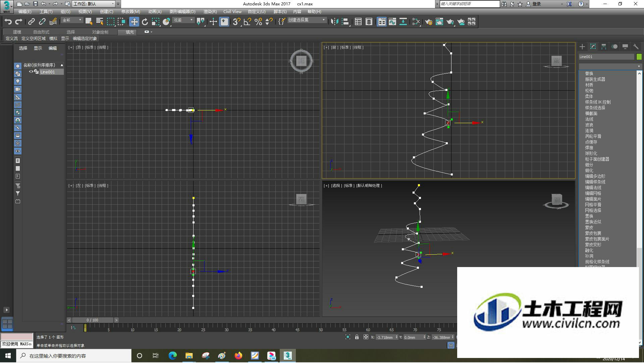Open the 创建选择集 named selection dropdown

(307, 20)
